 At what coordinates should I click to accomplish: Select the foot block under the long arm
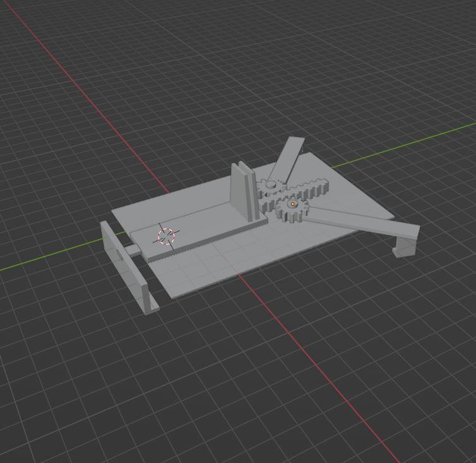click(405, 246)
